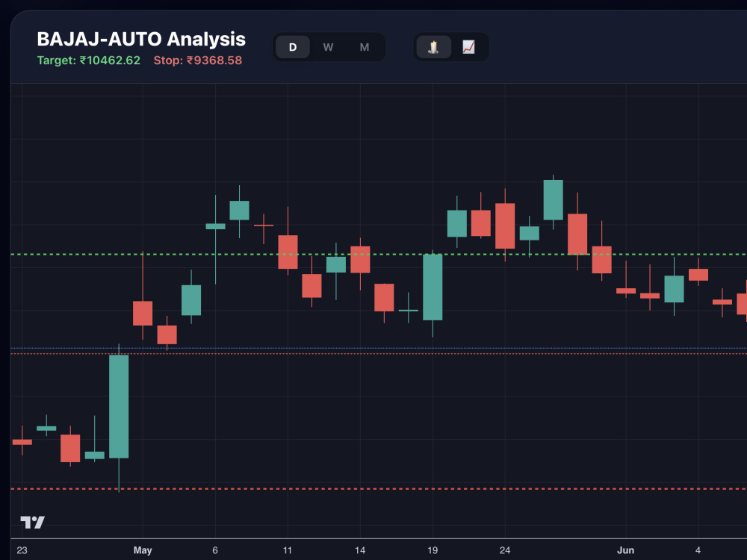The image size is (747, 560).
Task: Click the green dashed target price line
Action: (x=379, y=255)
